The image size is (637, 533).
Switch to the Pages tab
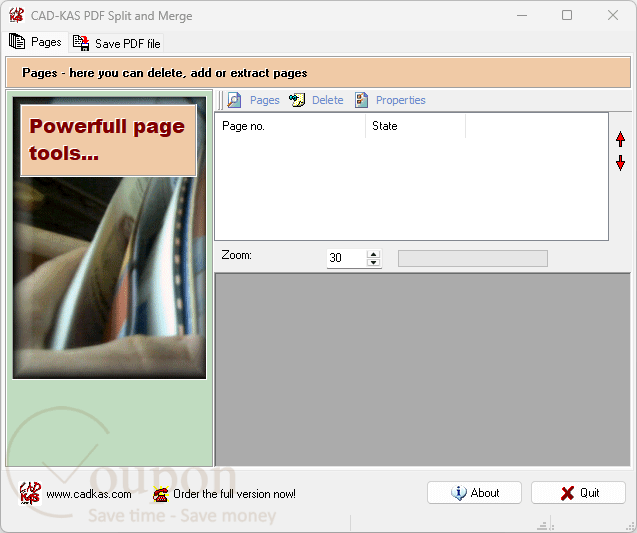coord(35,42)
